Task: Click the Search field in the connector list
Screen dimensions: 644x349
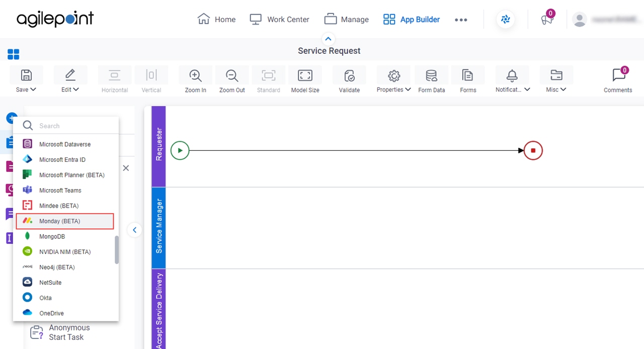Action: click(66, 126)
